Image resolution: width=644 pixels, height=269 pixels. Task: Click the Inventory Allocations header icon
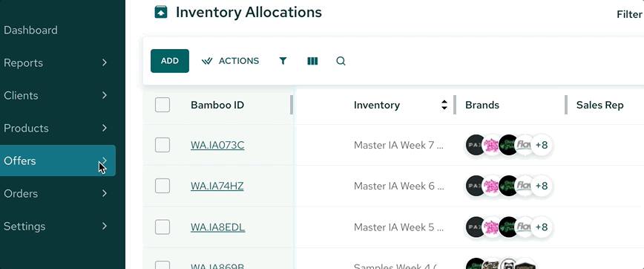[x=160, y=13]
